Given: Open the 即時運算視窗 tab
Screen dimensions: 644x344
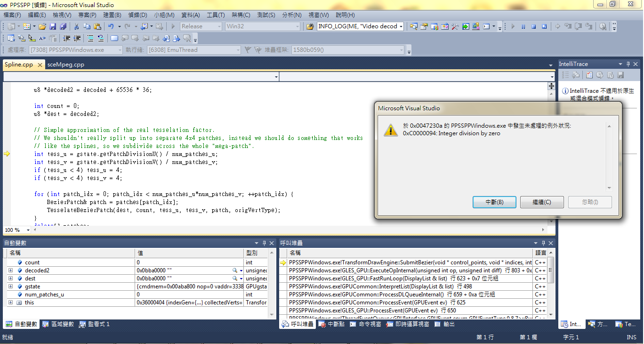Looking at the screenshot, I should 407,324.
